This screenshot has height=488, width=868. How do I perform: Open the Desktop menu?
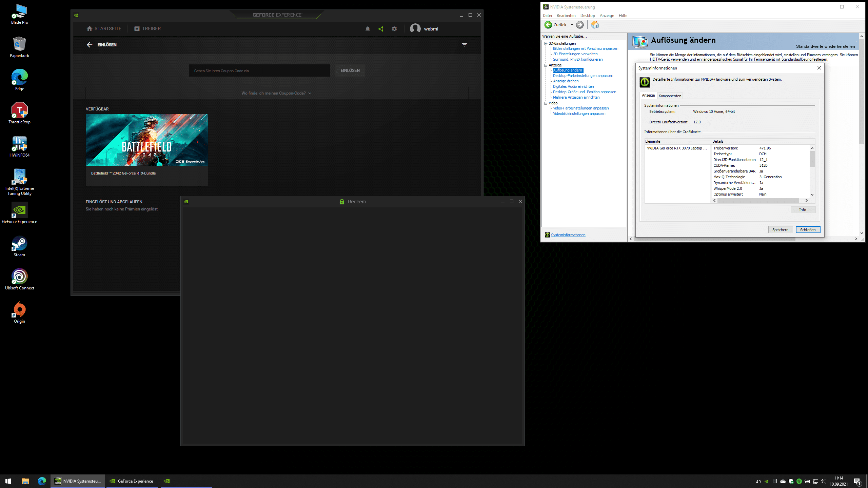(588, 16)
